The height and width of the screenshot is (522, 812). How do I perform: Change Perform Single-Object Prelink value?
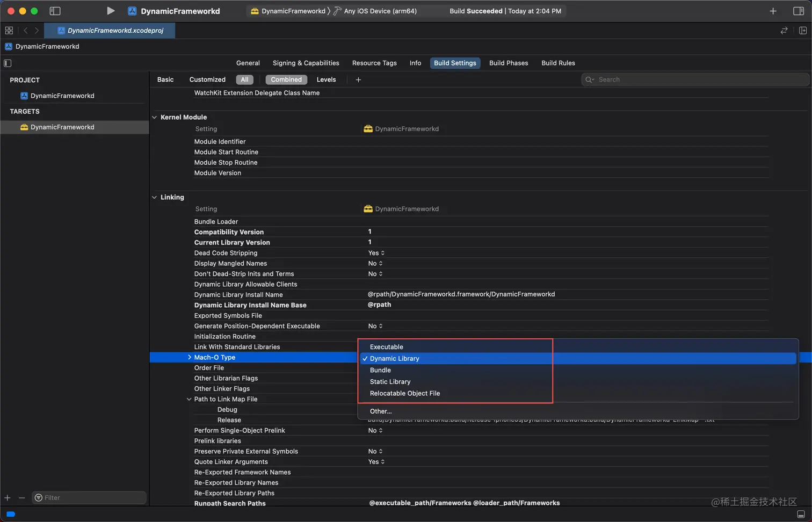tap(375, 431)
